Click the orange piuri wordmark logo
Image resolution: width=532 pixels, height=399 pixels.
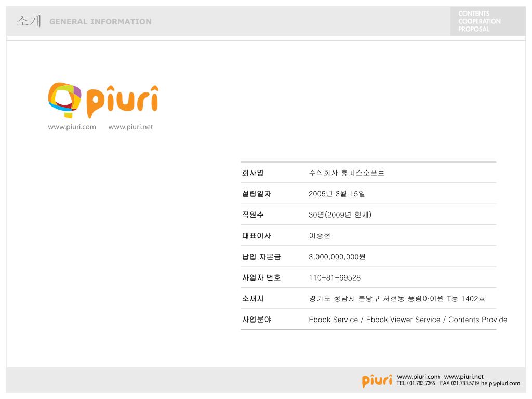[x=122, y=102]
